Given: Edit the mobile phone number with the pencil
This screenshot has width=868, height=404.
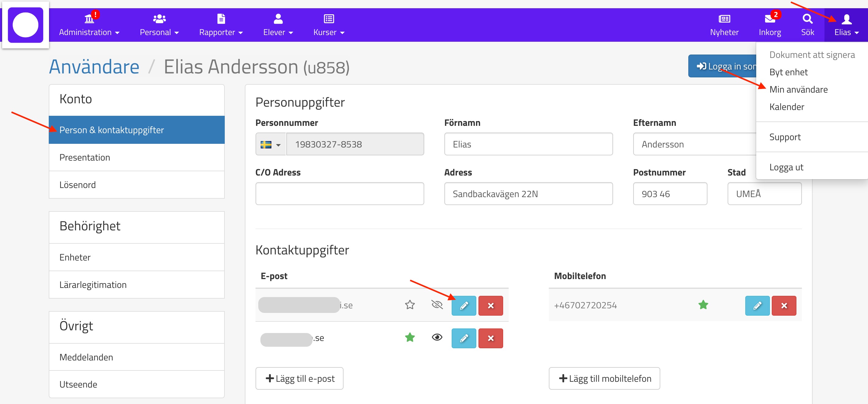Looking at the screenshot, I should [757, 305].
